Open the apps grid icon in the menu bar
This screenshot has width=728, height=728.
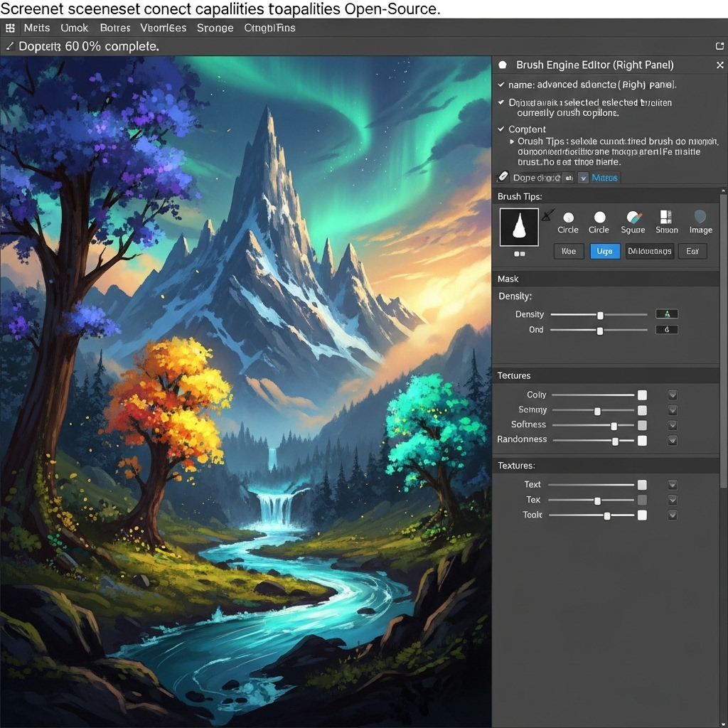[10, 27]
